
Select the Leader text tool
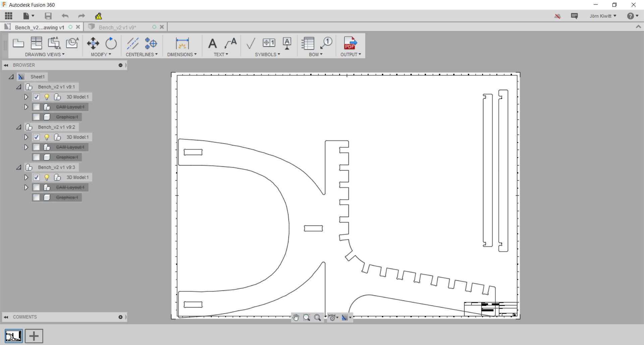230,43
